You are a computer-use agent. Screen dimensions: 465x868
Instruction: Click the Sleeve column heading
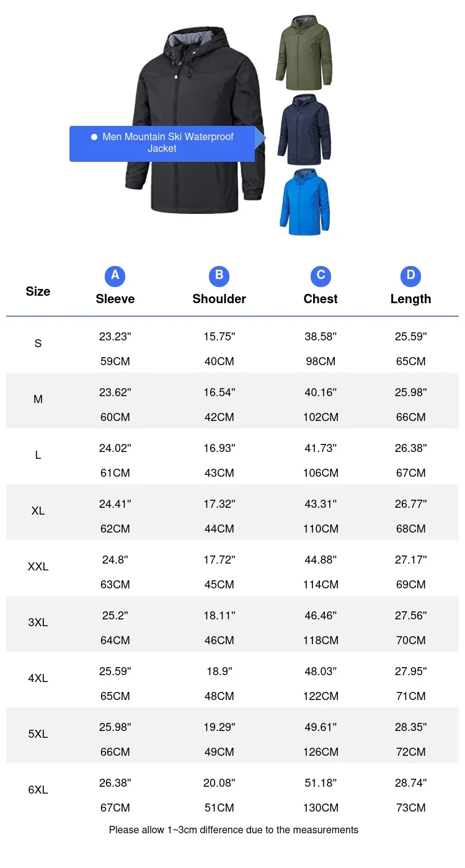(115, 299)
